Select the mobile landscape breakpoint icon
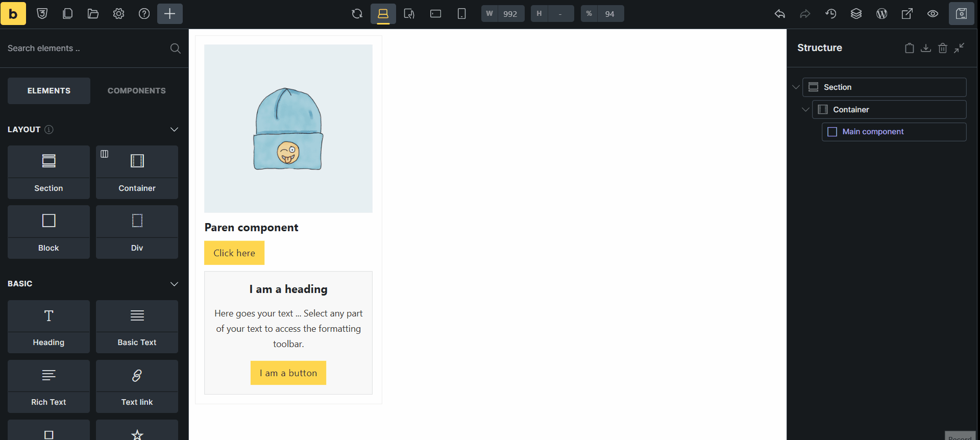The height and width of the screenshot is (440, 980). tap(435, 14)
